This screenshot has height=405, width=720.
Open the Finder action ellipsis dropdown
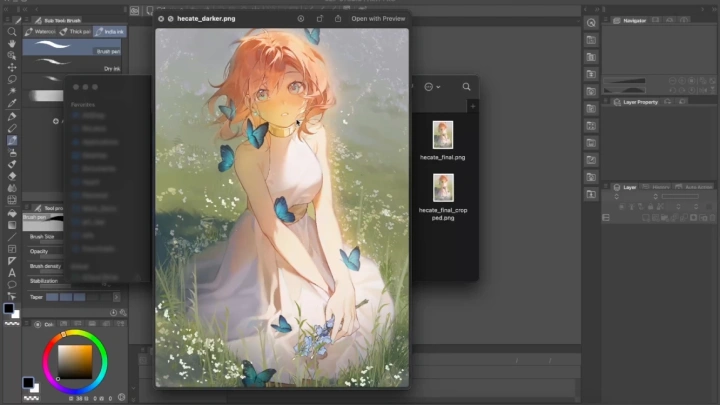click(x=432, y=87)
